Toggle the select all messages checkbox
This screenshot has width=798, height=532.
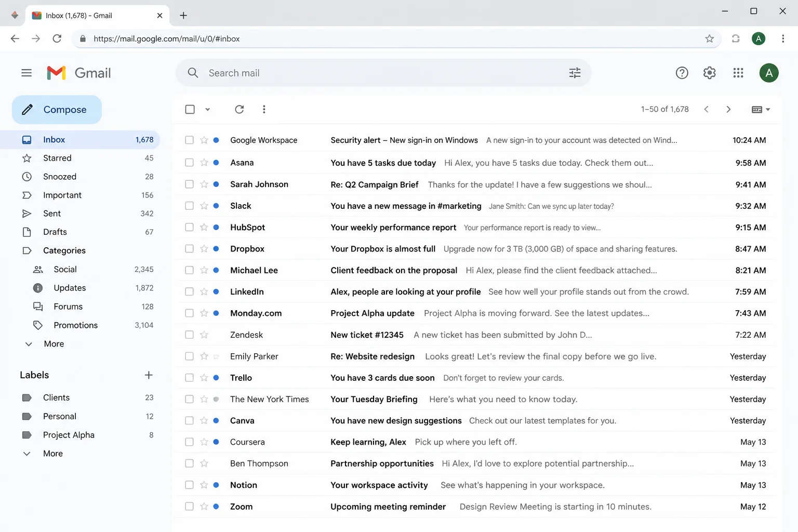190,109
